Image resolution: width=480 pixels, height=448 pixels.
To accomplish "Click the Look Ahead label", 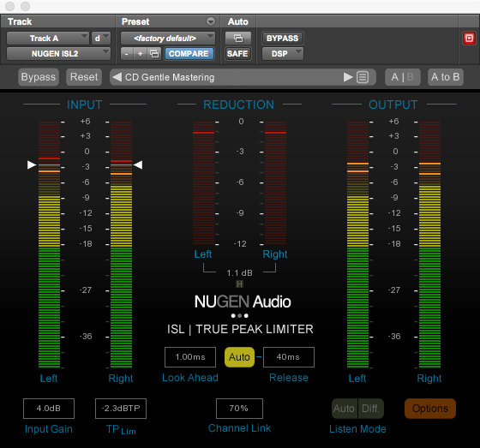I will [190, 378].
